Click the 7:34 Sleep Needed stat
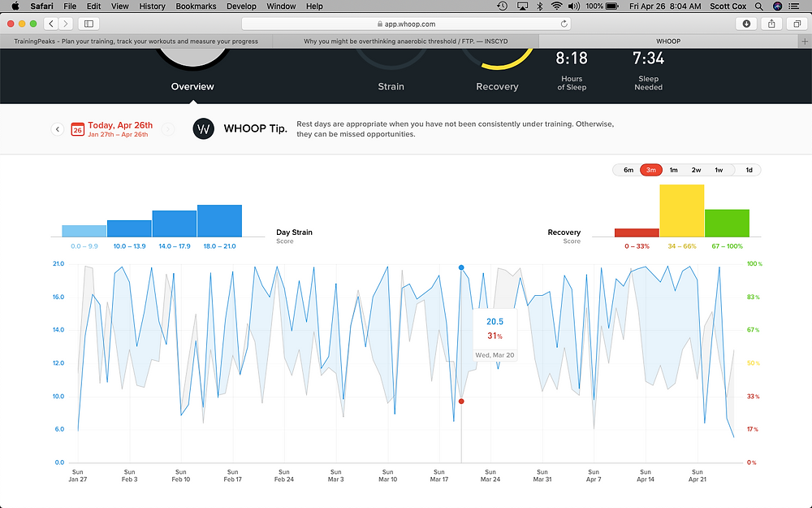812x508 pixels. point(648,71)
